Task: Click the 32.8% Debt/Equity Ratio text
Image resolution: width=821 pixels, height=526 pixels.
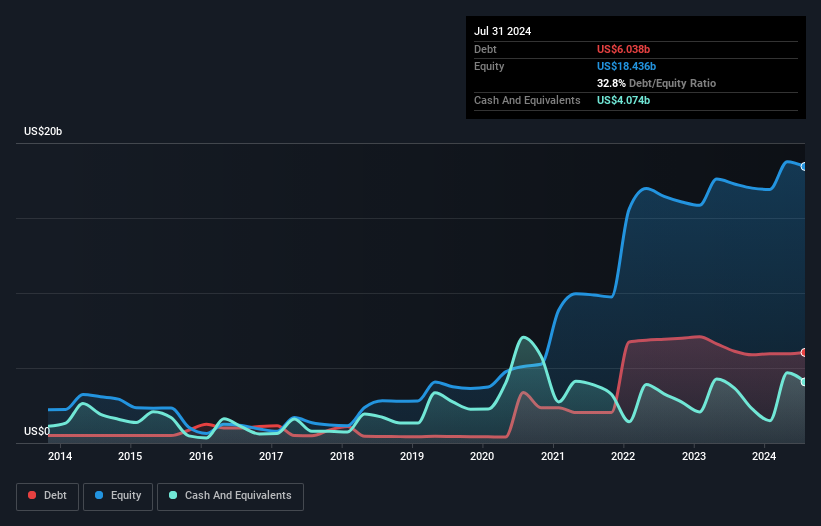Action: click(x=657, y=83)
